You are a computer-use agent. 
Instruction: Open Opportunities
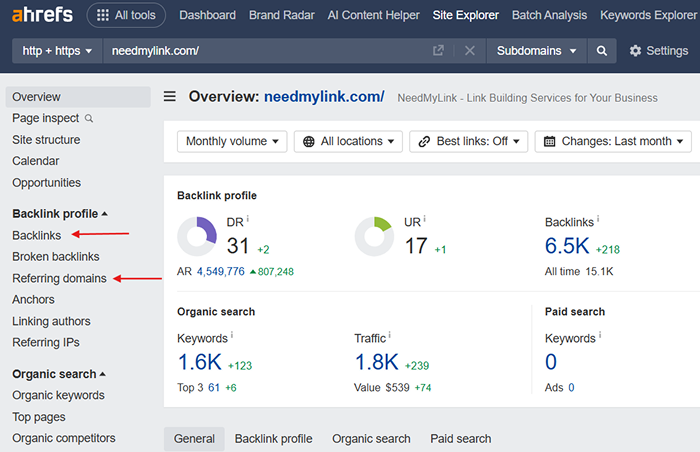pos(46,183)
